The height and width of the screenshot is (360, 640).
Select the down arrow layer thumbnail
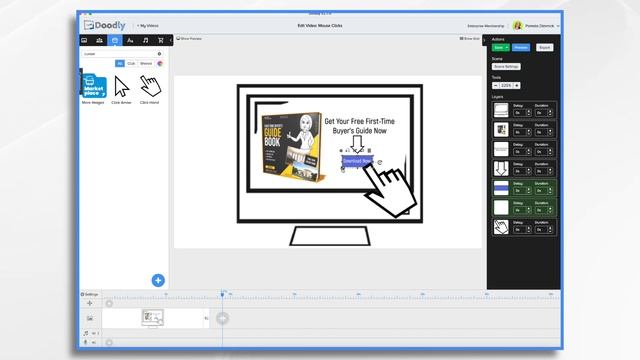coord(501,168)
